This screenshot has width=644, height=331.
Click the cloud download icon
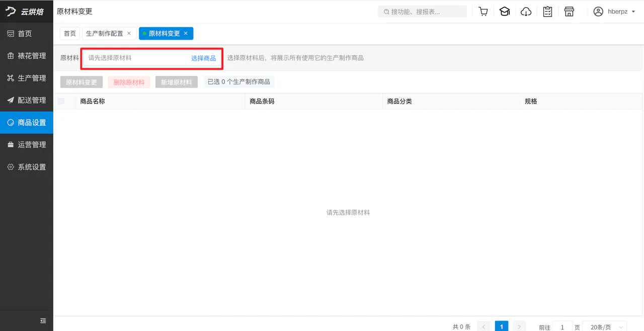point(526,12)
